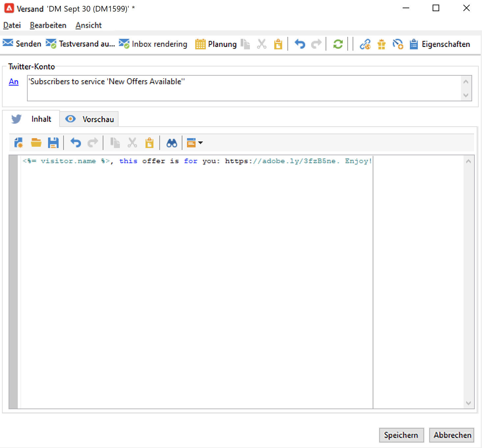Click the Senden (send) toolbar button
The image size is (482, 448).
[x=22, y=44]
